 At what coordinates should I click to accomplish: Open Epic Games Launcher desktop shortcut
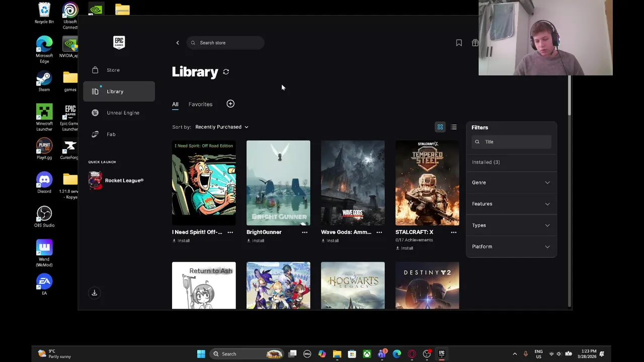pyautogui.click(x=70, y=118)
